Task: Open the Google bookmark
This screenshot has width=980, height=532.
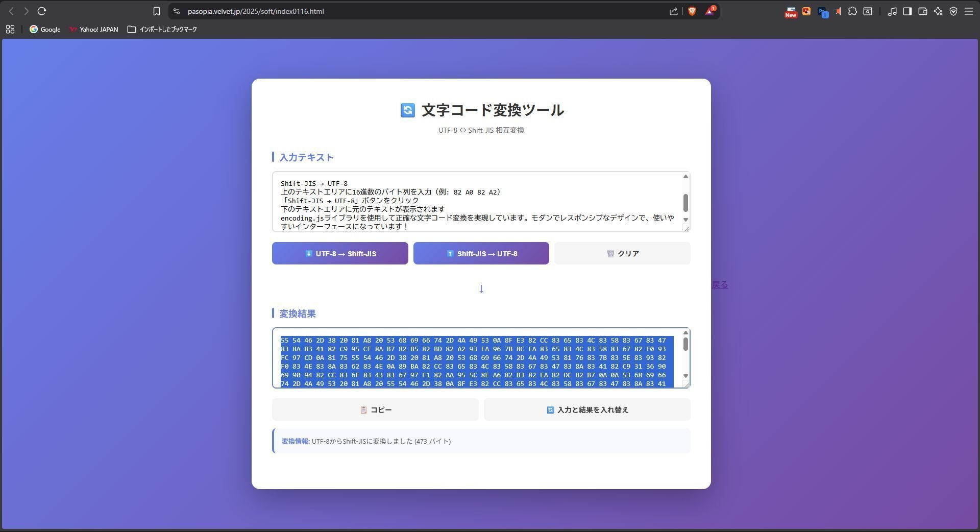Action: point(45,29)
